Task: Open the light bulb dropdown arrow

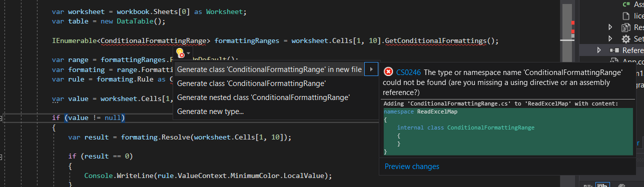Action: pyautogui.click(x=189, y=53)
